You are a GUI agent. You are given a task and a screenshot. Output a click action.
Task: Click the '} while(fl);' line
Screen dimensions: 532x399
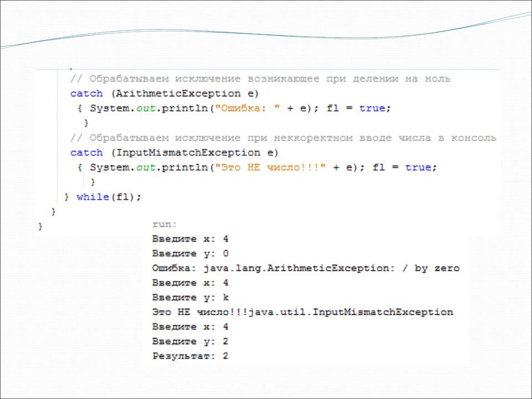click(x=103, y=197)
